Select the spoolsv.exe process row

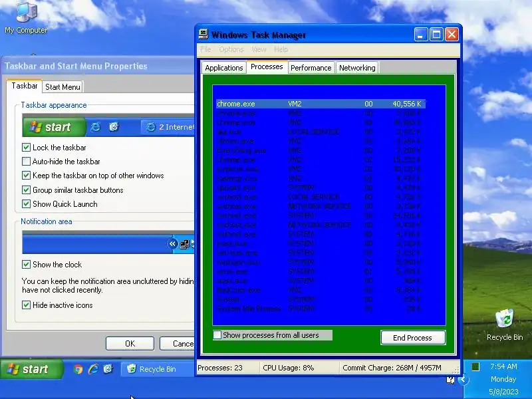(321, 188)
